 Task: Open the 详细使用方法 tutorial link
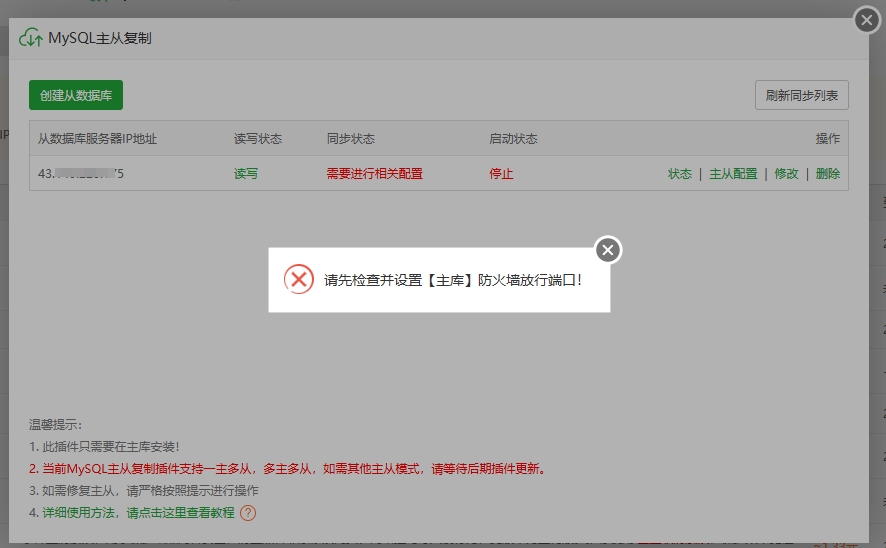click(x=138, y=512)
